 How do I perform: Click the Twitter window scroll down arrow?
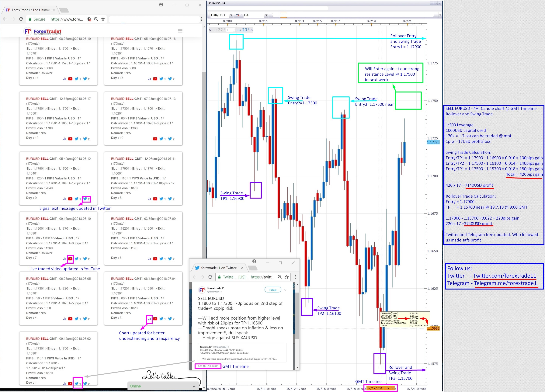pos(297,367)
